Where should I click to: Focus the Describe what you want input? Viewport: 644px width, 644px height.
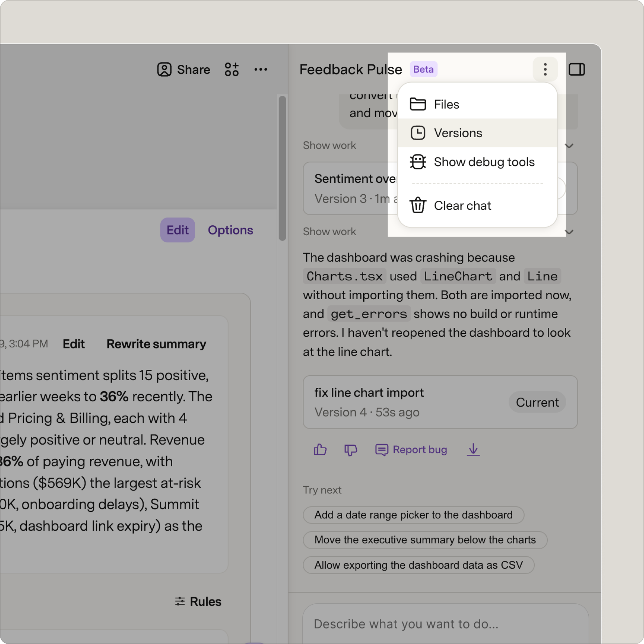[x=445, y=624]
